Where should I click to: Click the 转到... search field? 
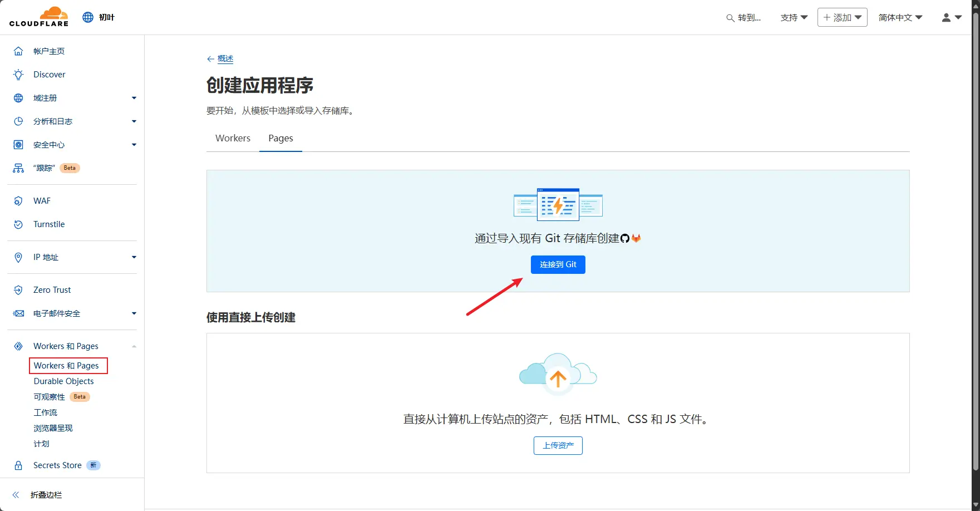tap(743, 18)
